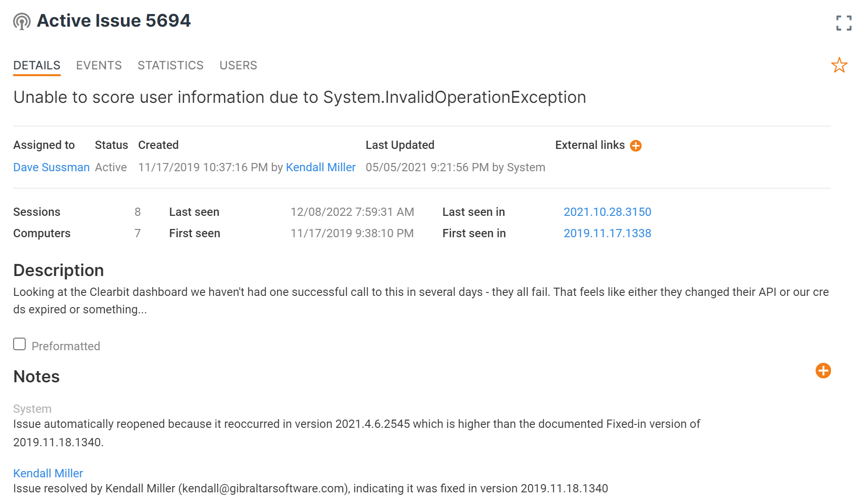Screen dimensions: 862x504
Task: Click the Active status value
Action: pyautogui.click(x=111, y=167)
